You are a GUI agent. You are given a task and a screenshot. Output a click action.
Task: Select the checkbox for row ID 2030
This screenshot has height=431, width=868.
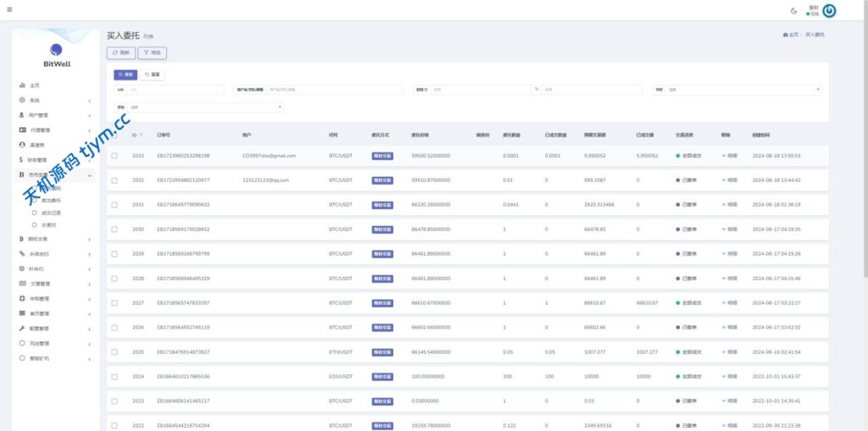[x=114, y=229]
